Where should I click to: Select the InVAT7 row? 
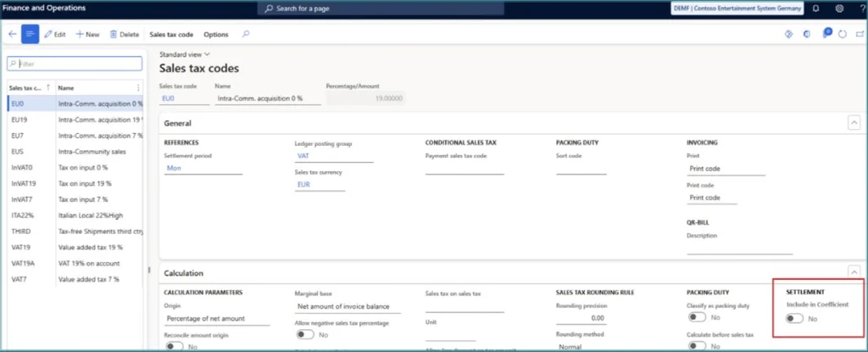pos(75,199)
